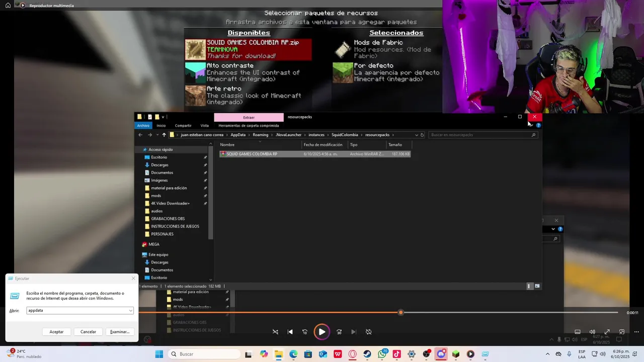The width and height of the screenshot is (644, 362).
Task: Click Cancelar in the Ejecutar dialog
Action: tap(88, 332)
